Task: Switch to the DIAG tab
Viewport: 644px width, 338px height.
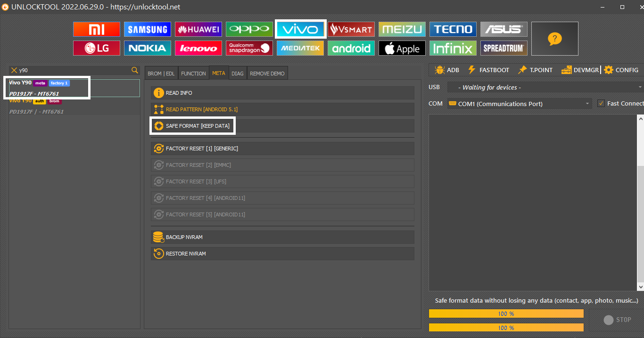Action: pos(238,74)
